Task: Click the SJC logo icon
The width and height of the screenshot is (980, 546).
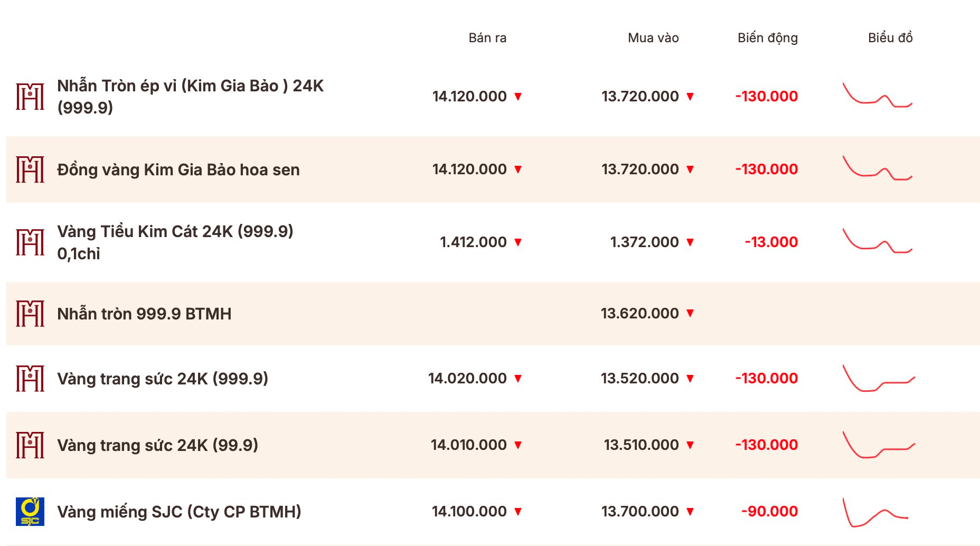Action: coord(30,512)
